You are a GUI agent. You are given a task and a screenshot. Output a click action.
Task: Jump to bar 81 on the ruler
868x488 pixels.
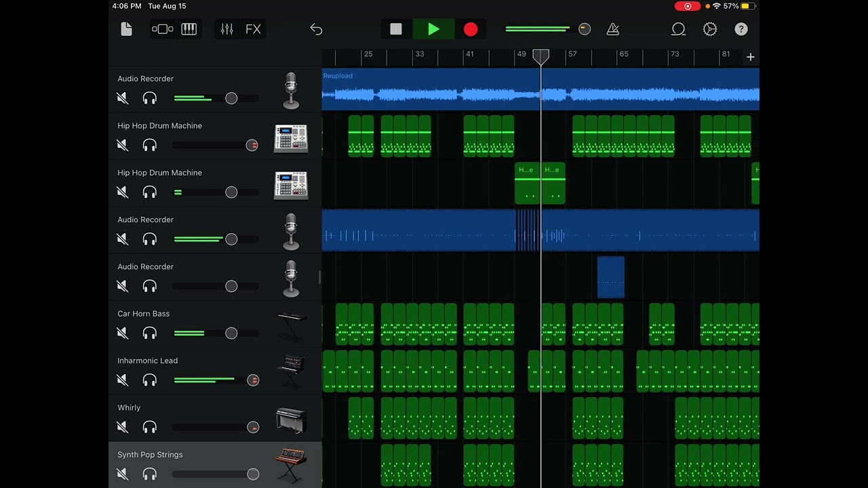(x=726, y=54)
